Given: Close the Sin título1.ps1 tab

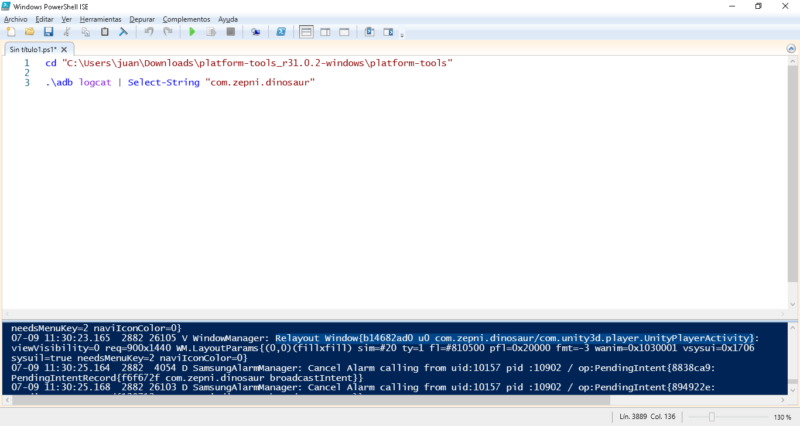Looking at the screenshot, I should (68, 48).
